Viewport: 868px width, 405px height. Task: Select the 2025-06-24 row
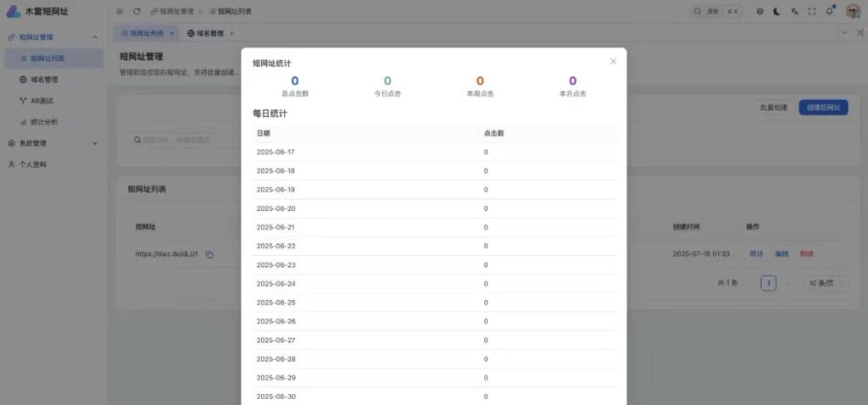(434, 284)
